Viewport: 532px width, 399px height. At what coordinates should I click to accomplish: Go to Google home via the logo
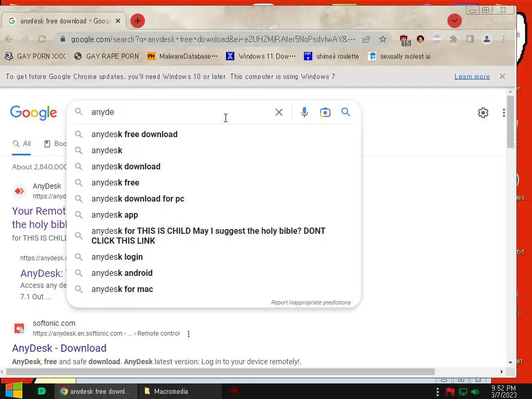(x=34, y=113)
